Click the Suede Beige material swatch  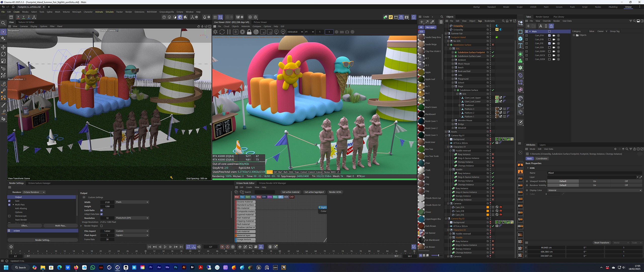tap(421, 44)
